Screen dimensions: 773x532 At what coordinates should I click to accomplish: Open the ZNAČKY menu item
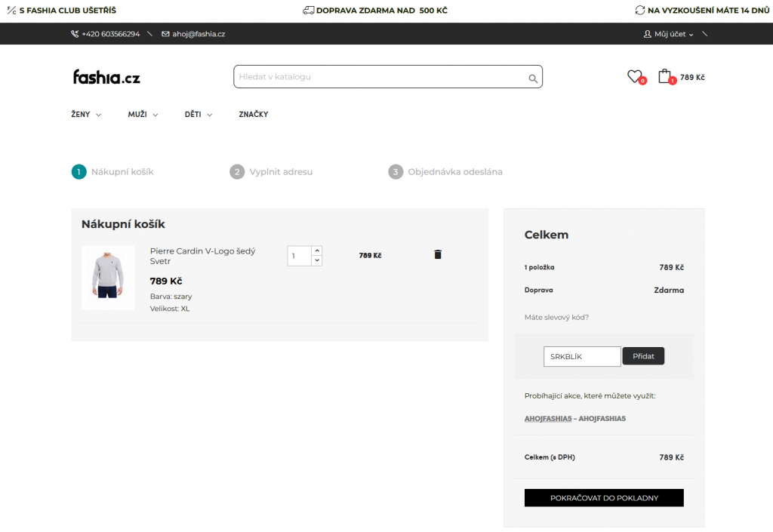254,114
